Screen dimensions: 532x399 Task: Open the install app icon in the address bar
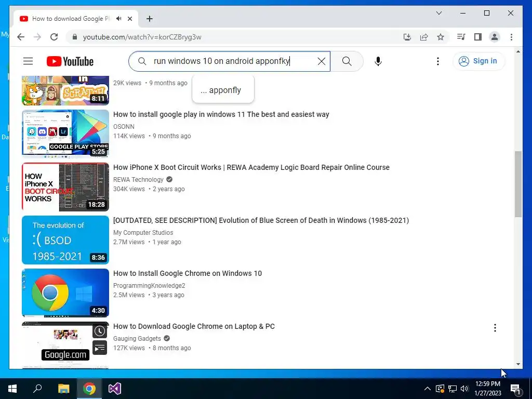point(407,37)
